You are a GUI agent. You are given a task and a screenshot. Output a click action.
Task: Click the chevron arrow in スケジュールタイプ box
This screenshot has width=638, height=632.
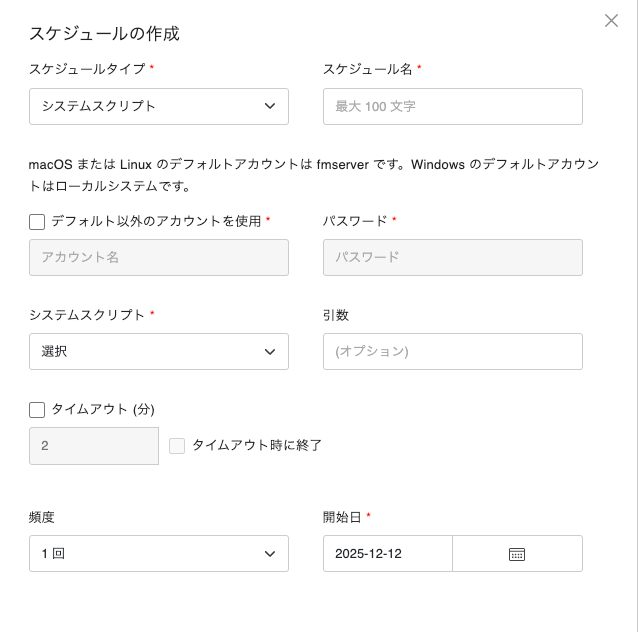[x=270, y=106]
